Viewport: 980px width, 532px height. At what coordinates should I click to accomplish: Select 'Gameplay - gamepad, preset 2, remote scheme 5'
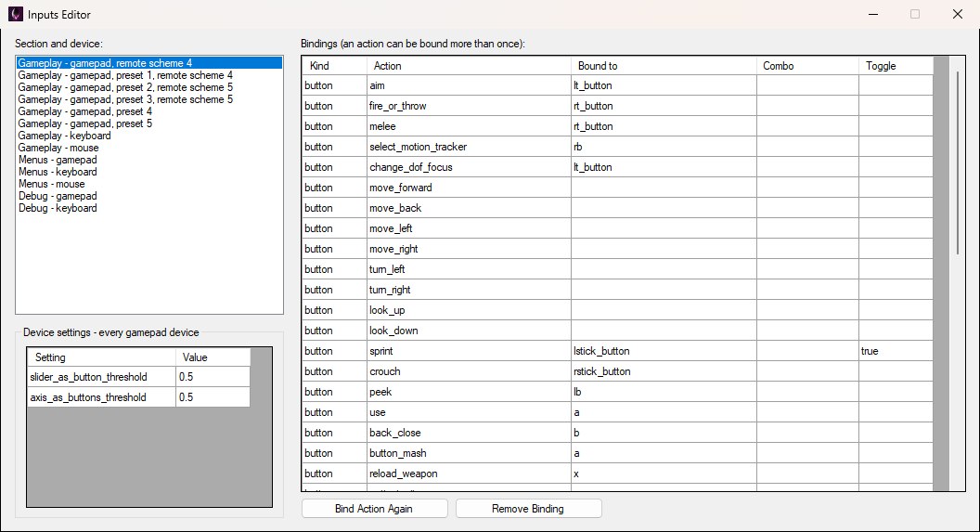pyautogui.click(x=149, y=87)
